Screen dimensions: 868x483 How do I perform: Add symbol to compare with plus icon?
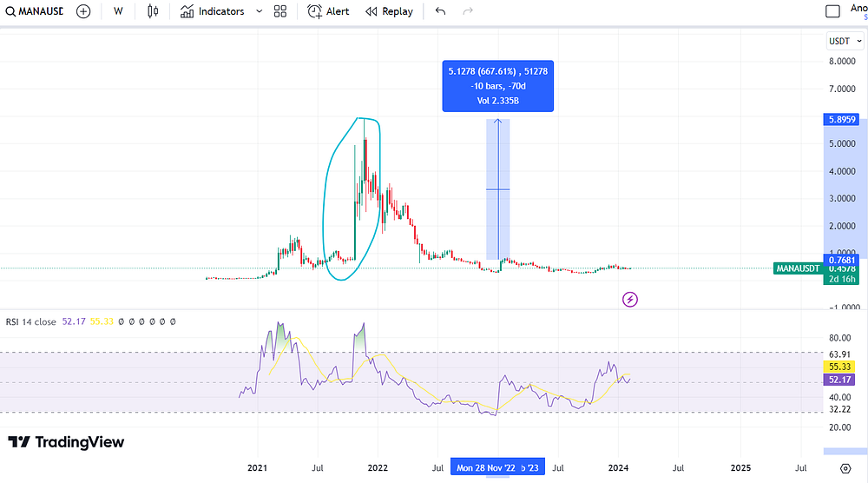click(83, 11)
